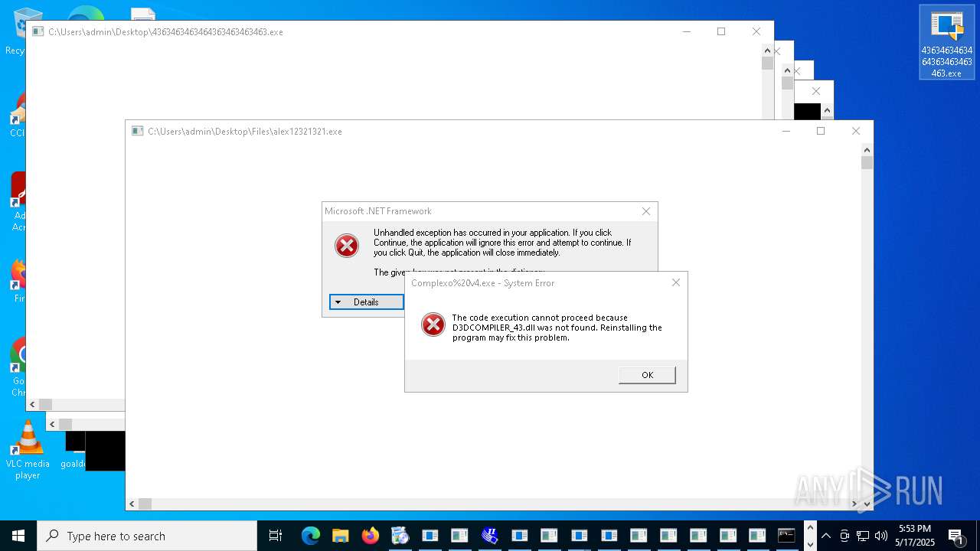Click the scroll-up arrow in 4363463463464363463463463.exe window
980x551 pixels.
click(767, 49)
